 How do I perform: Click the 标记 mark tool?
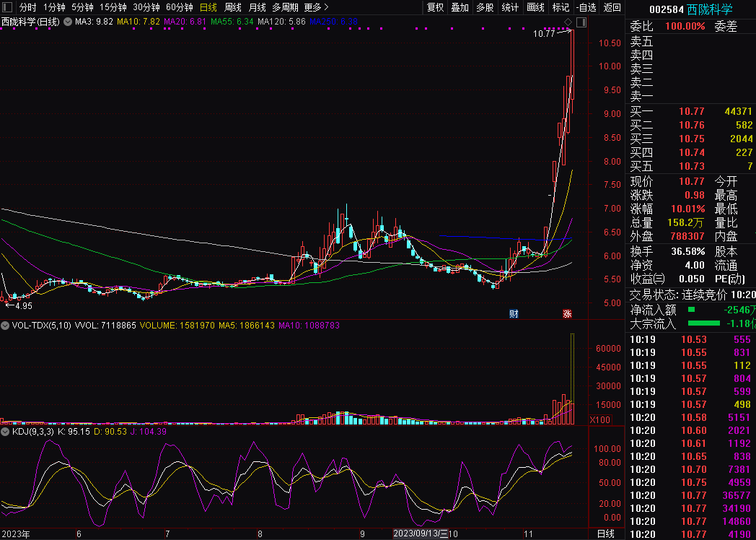[561, 7]
